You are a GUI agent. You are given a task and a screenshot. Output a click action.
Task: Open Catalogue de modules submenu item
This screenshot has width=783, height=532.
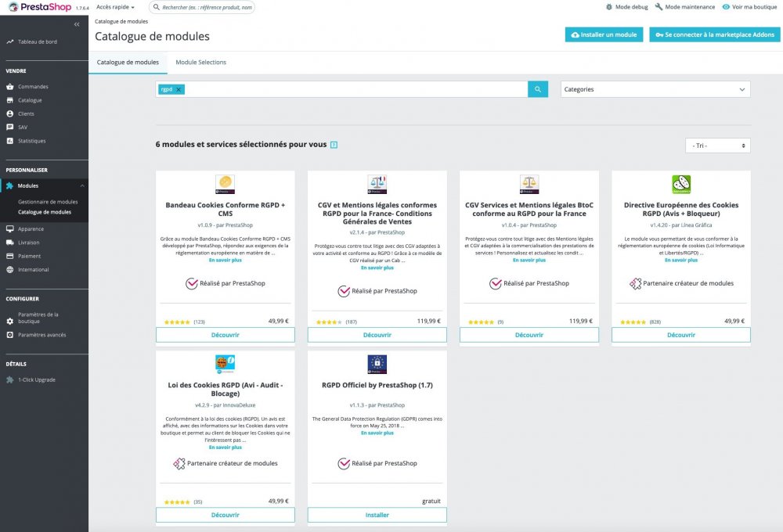coord(45,212)
